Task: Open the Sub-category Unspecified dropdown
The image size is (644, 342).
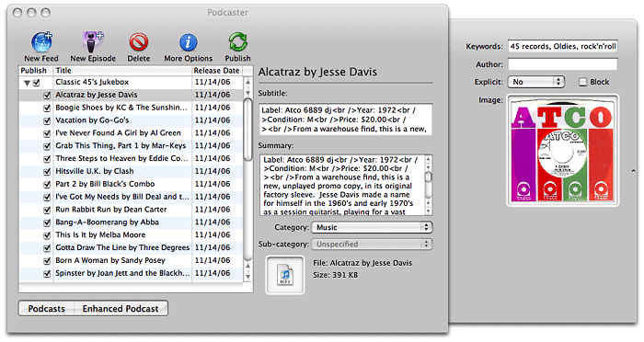Action: pyautogui.click(x=372, y=244)
